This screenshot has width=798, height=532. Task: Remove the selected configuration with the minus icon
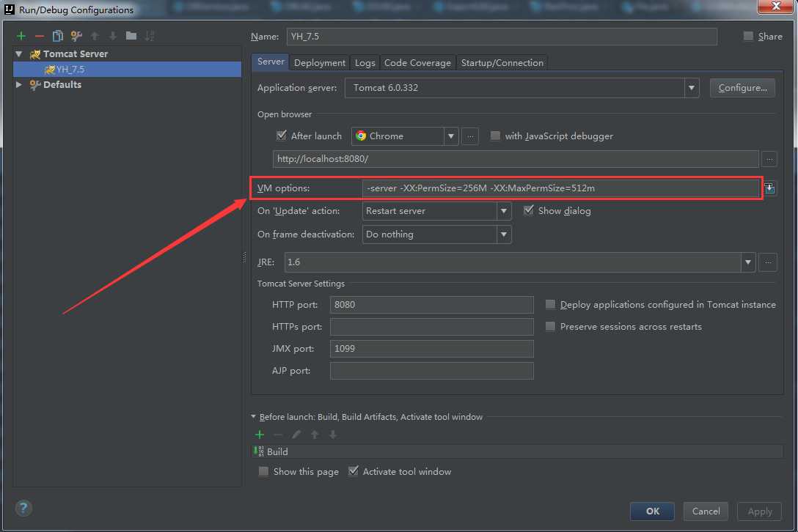39,36
